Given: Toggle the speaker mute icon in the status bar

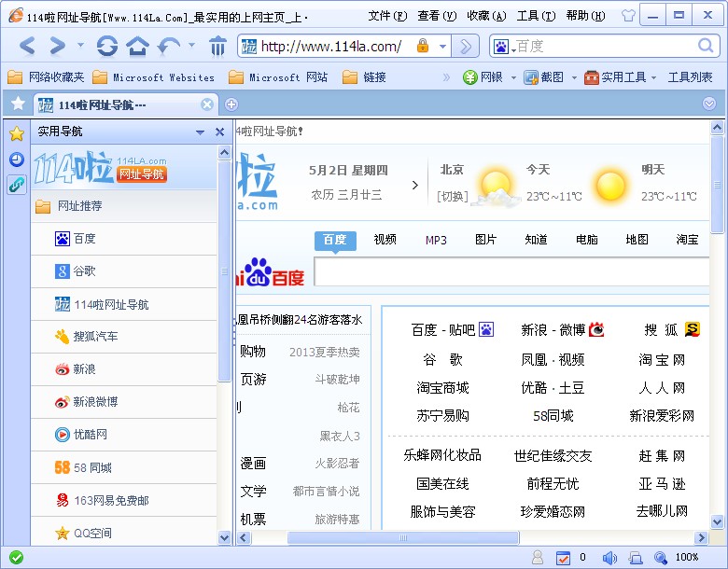Looking at the screenshot, I should [x=609, y=558].
